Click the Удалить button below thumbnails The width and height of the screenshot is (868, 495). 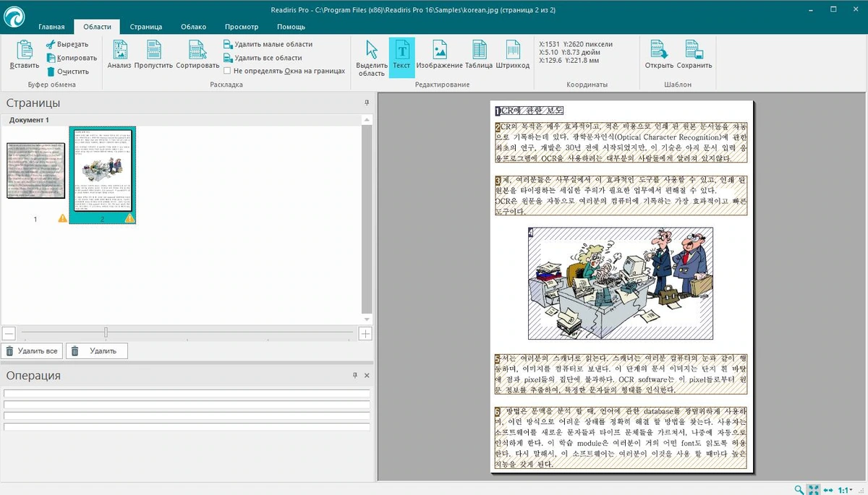(x=97, y=351)
